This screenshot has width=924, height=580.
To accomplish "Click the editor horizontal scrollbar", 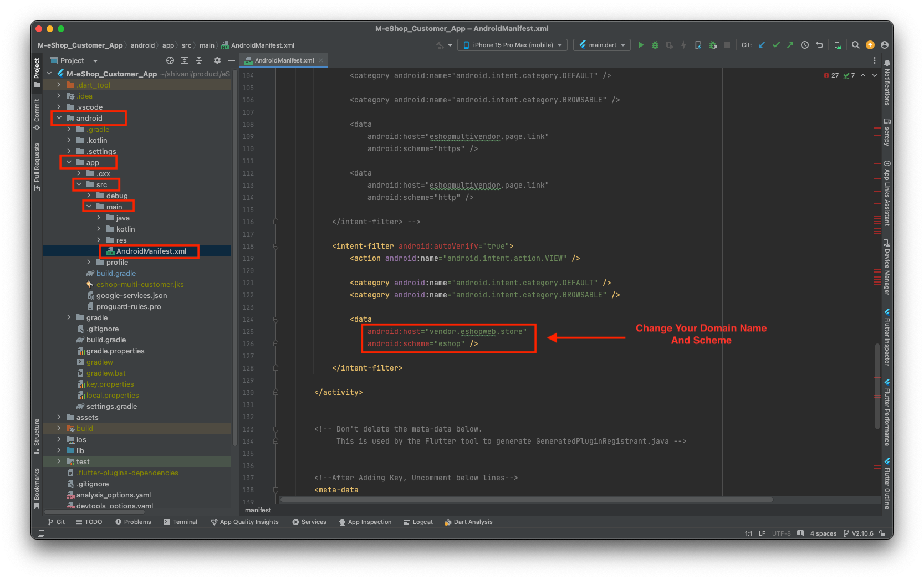I will coord(527,500).
